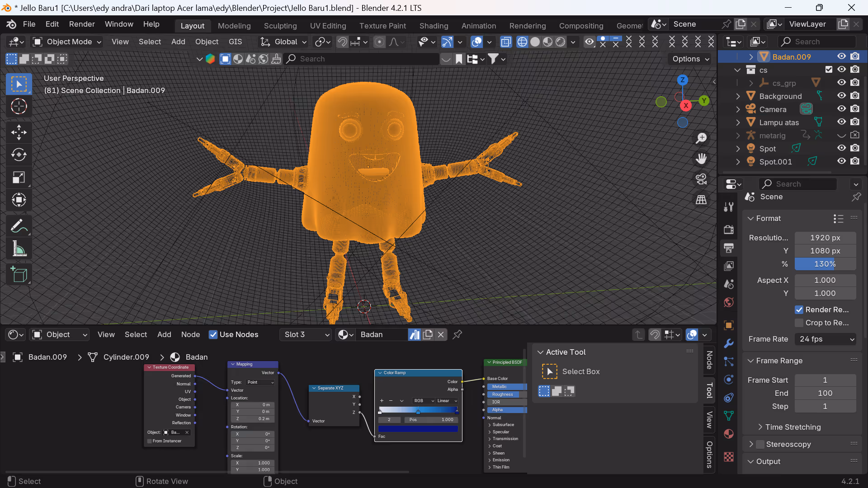Open the Render menu
This screenshot has height=488, width=868.
click(82, 24)
